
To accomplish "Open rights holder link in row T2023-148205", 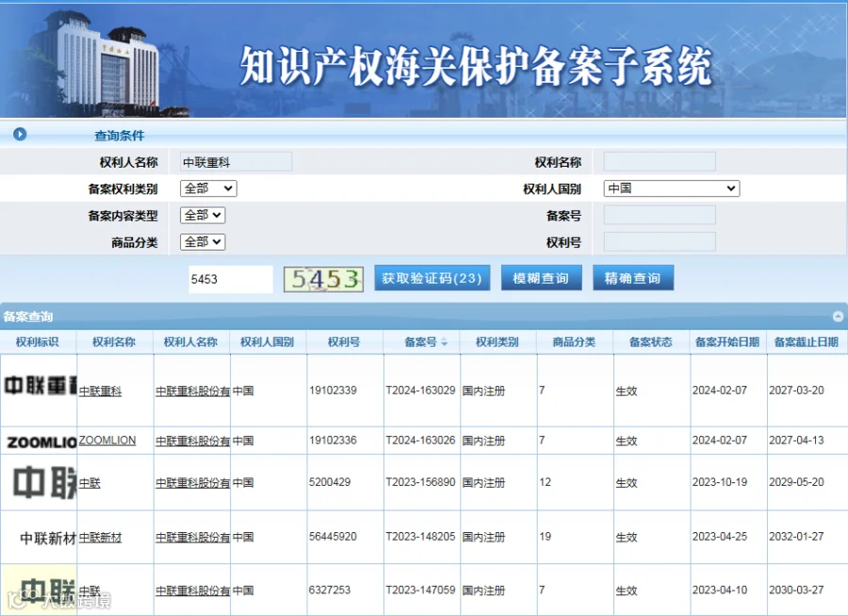I will 192,538.
